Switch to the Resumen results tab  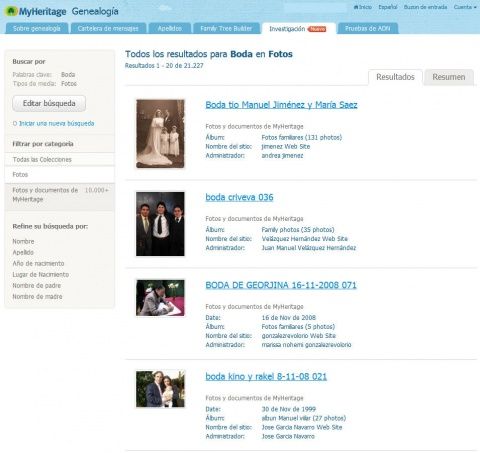pos(449,77)
